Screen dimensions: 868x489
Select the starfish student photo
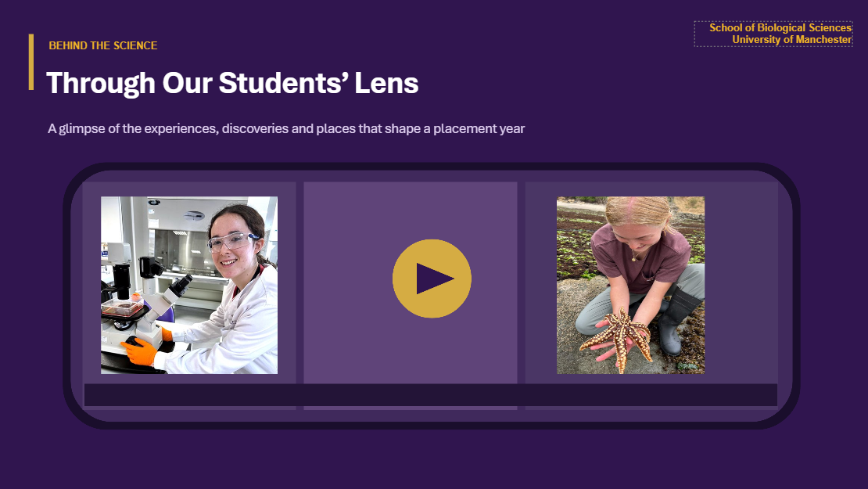click(630, 286)
